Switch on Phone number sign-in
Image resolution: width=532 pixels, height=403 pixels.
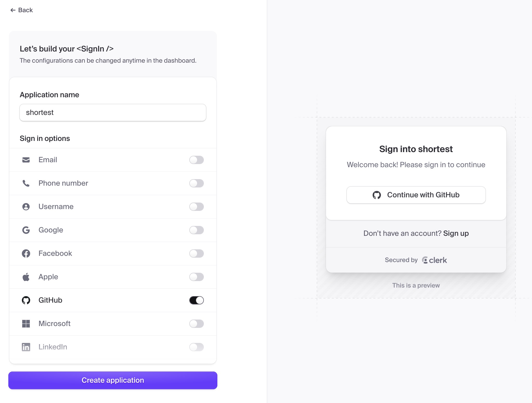pyautogui.click(x=197, y=183)
